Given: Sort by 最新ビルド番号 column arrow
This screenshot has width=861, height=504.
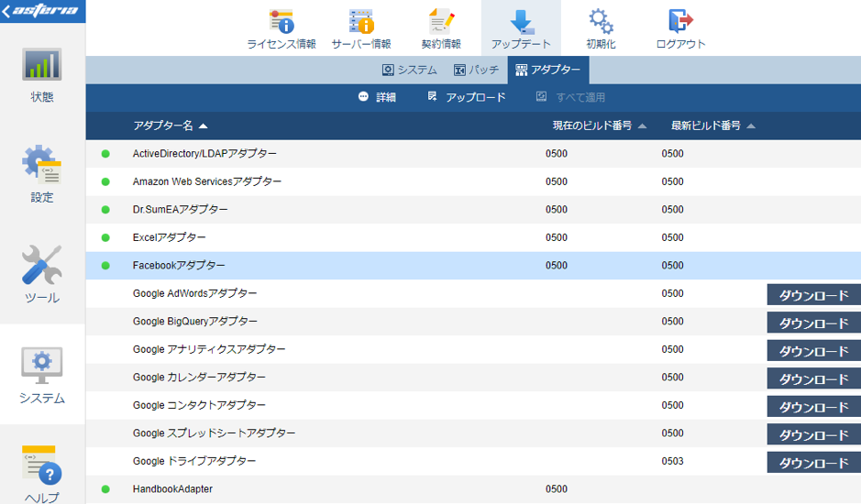Looking at the screenshot, I should click(x=751, y=126).
